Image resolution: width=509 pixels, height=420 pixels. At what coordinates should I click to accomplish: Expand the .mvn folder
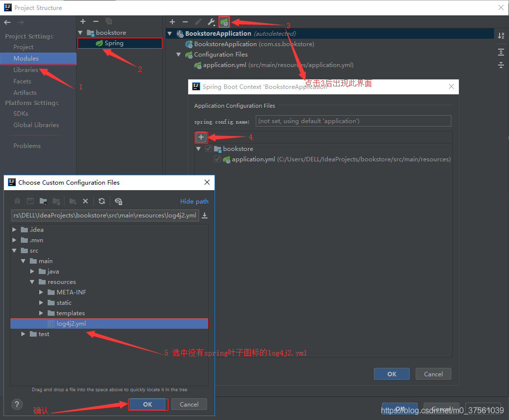[14, 240]
